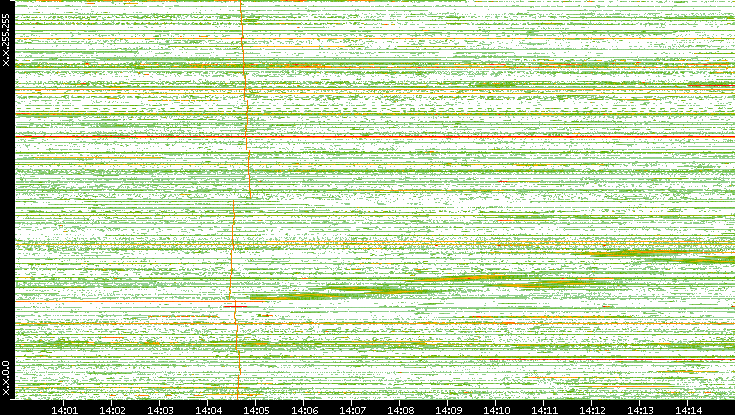Select the x.x.255.255 address axis label
The image size is (735, 415).
click(6, 40)
